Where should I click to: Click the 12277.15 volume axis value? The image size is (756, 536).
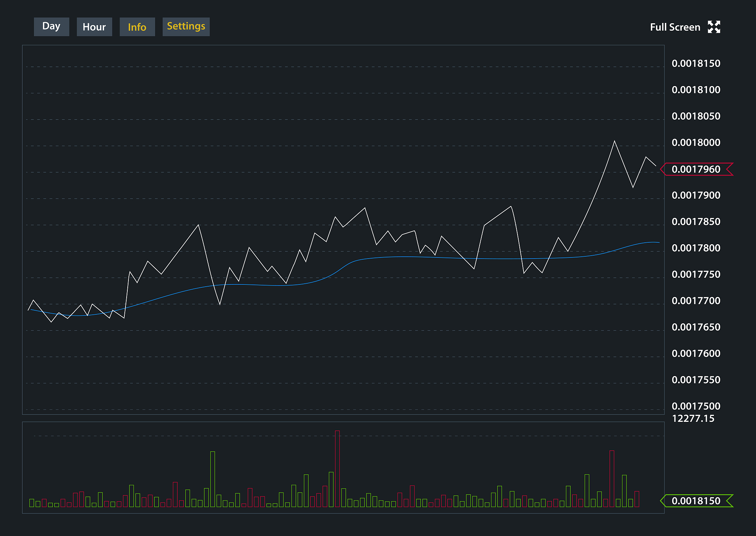[693, 419]
